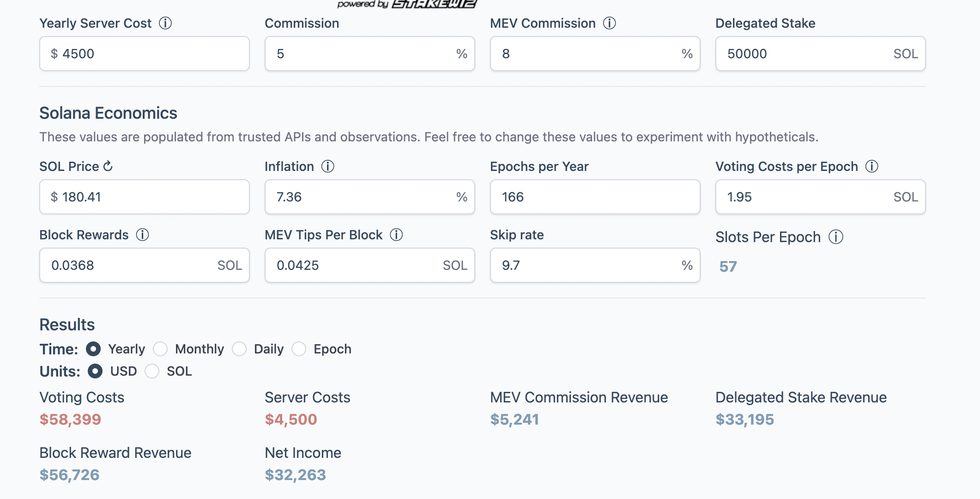Select the Monthly time option
The height and width of the screenshot is (499, 980).
point(160,349)
